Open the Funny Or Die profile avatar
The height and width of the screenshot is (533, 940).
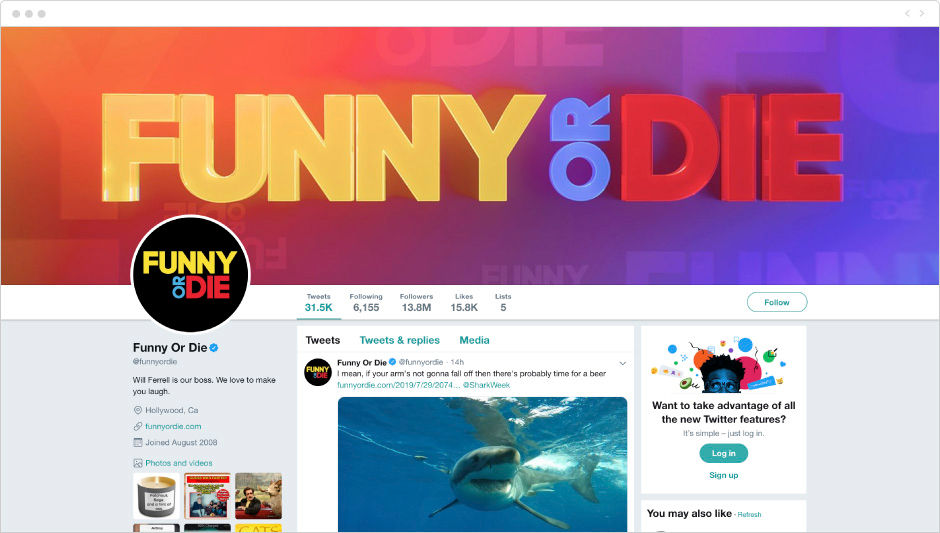pyautogui.click(x=190, y=275)
